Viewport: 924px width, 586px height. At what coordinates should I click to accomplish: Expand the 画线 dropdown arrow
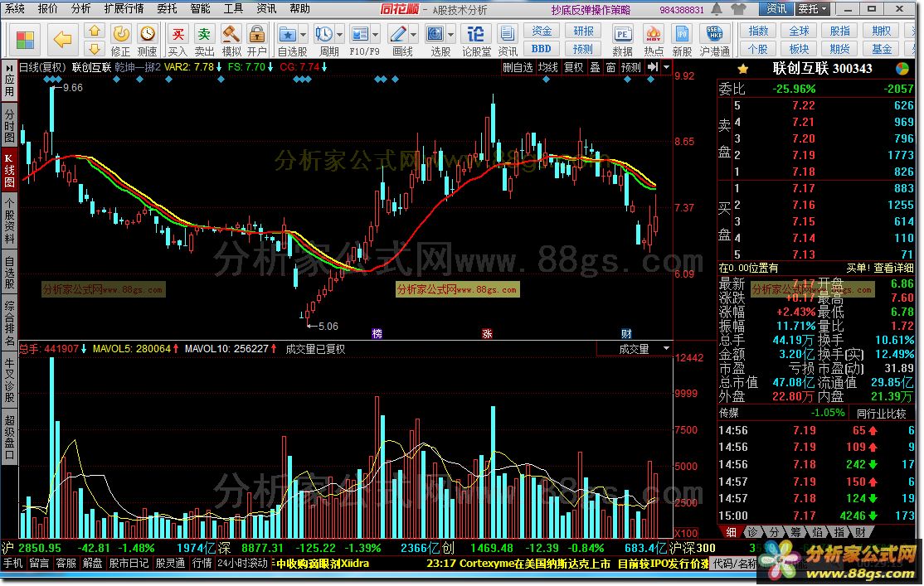point(414,34)
